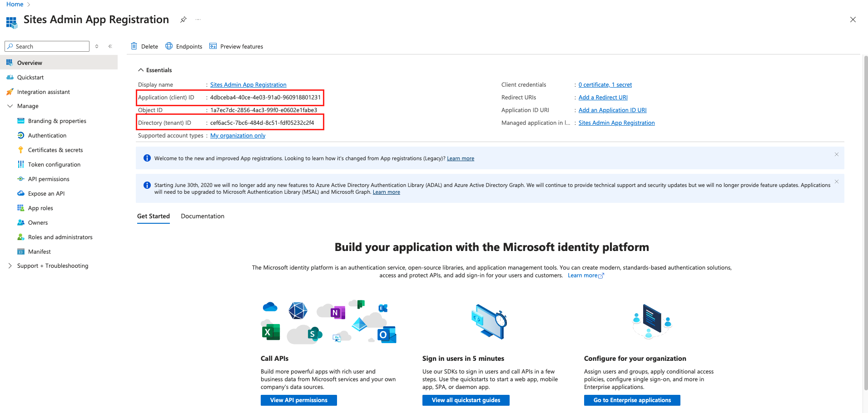Click Add an Application ID URI link
The image size is (868, 413).
[x=612, y=110]
